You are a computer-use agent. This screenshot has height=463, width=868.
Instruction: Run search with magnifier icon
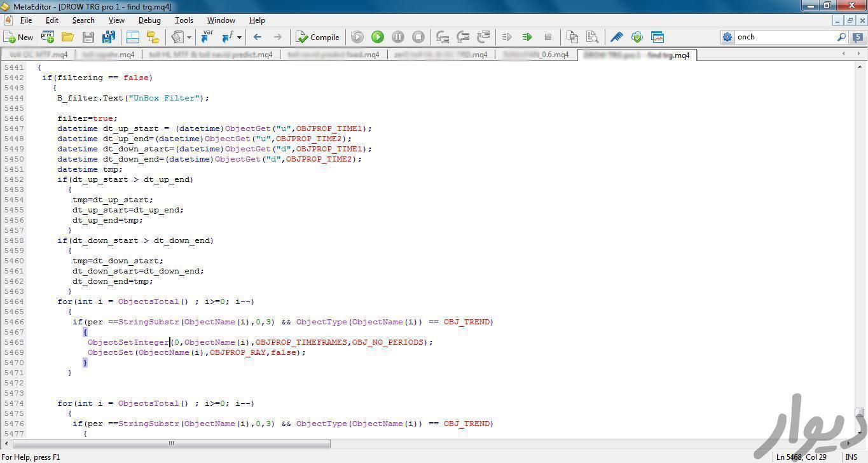tap(842, 37)
